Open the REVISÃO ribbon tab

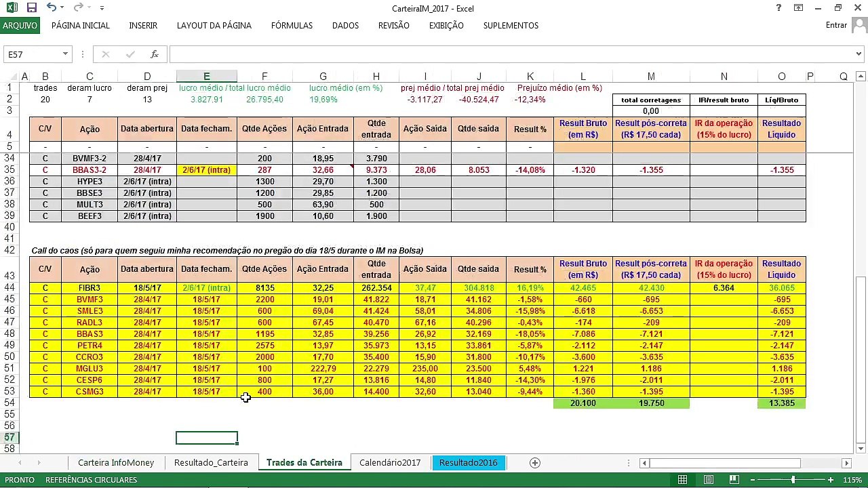click(x=394, y=26)
